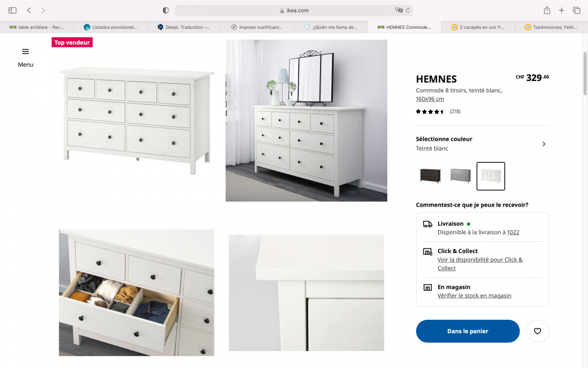
Task: Toggle the Safari sidebar icon
Action: 12,11
